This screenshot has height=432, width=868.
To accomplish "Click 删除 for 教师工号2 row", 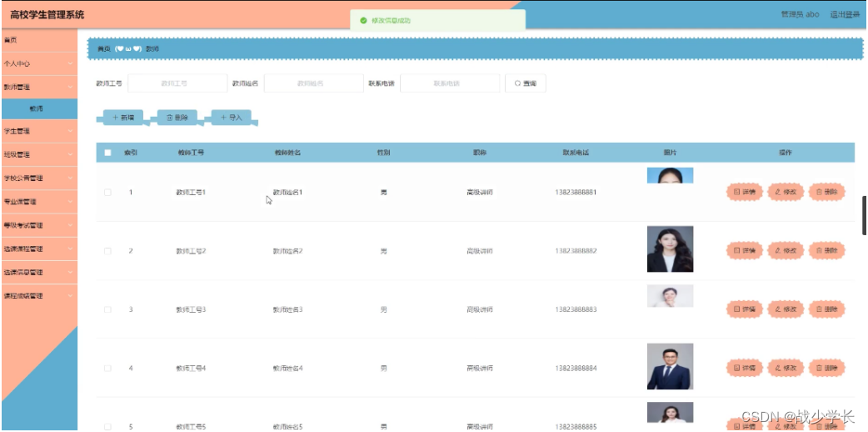I will click(x=827, y=251).
